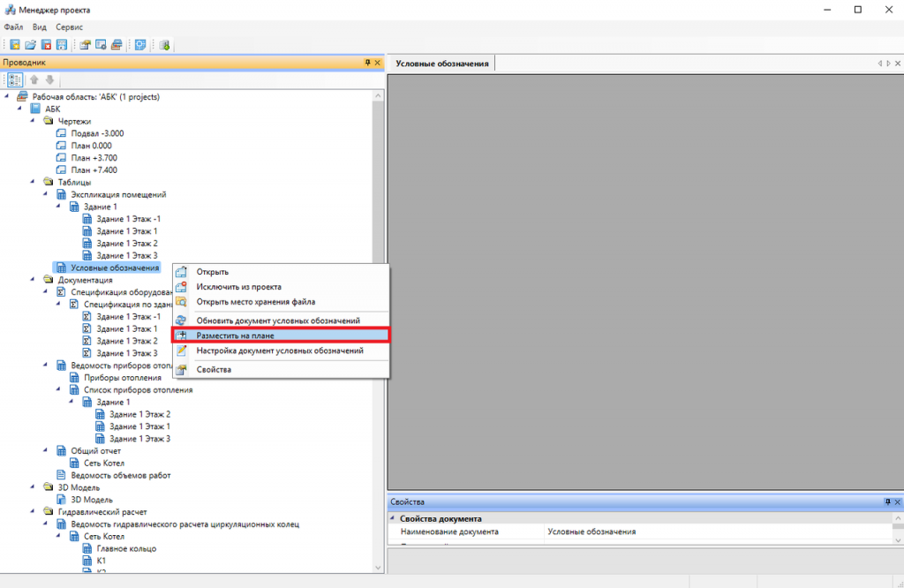The width and height of the screenshot is (904, 588).
Task: Click the Настройка документ pencil icon
Action: [x=181, y=351]
